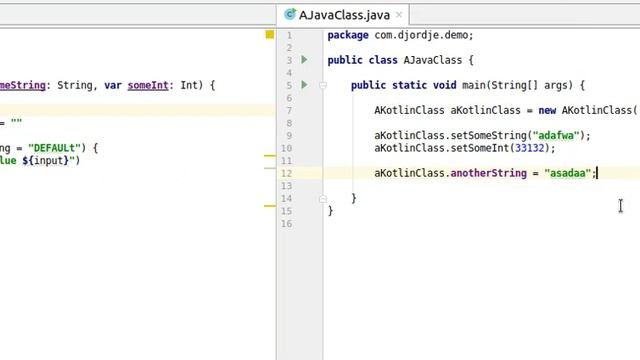Click the "asadaa" string literal
The width and height of the screenshot is (640, 360).
point(567,173)
